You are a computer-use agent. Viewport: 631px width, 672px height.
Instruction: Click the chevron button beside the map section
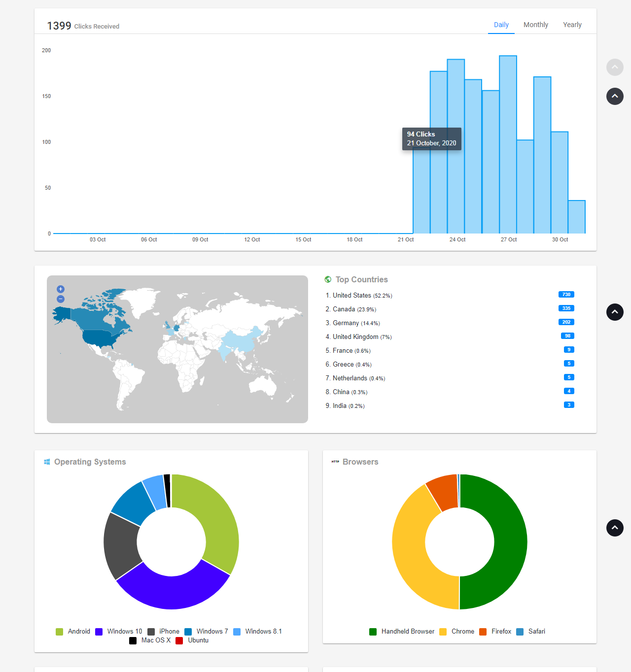[x=615, y=312]
